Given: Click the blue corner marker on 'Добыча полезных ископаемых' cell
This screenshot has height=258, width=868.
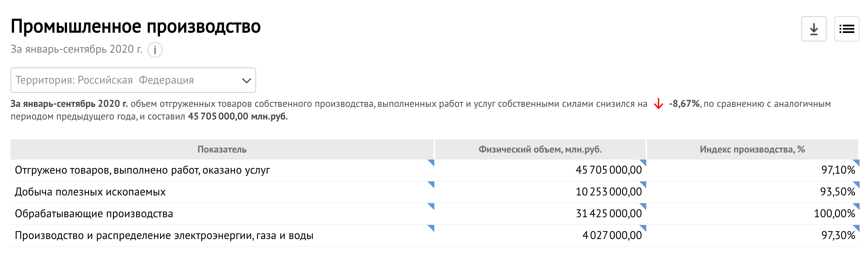Looking at the screenshot, I should click(432, 184).
